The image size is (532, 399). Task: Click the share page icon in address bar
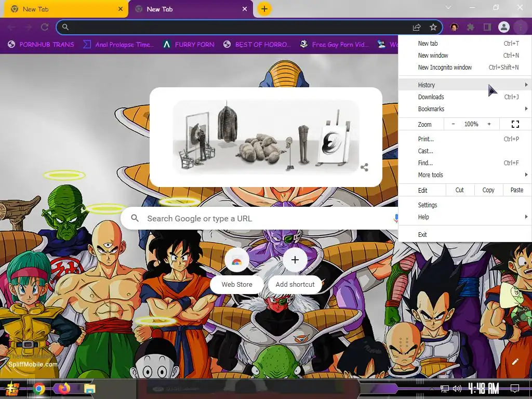tap(417, 28)
